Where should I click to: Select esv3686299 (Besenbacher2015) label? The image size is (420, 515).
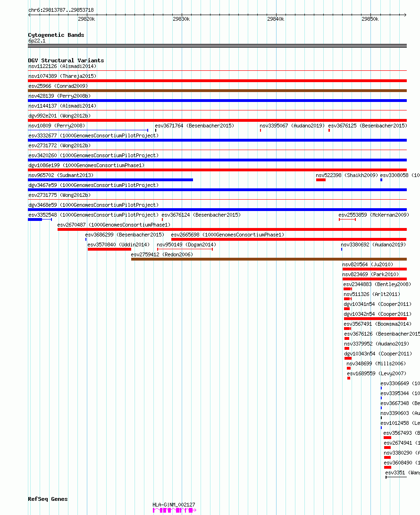pos(125,235)
